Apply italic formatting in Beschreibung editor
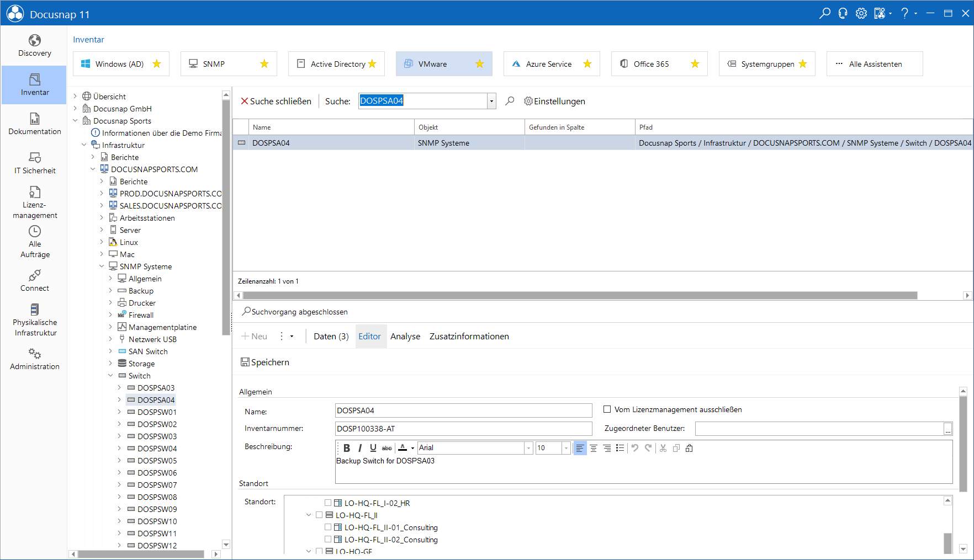The height and width of the screenshot is (560, 974). [360, 448]
